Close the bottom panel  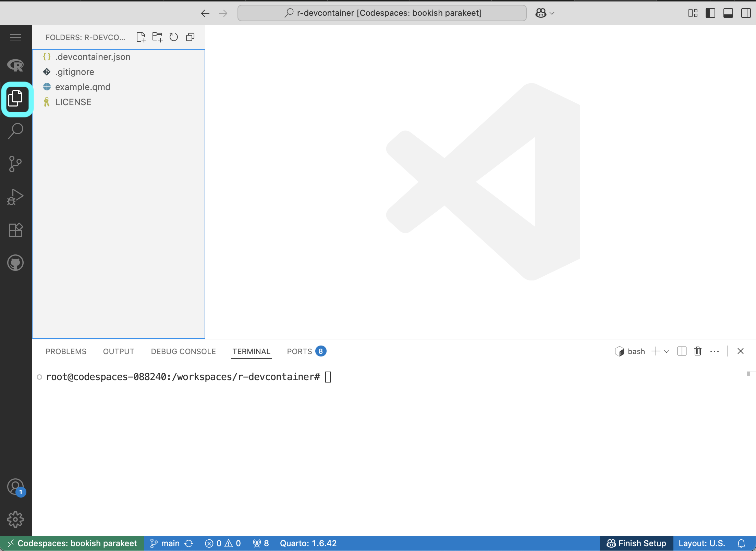click(740, 351)
